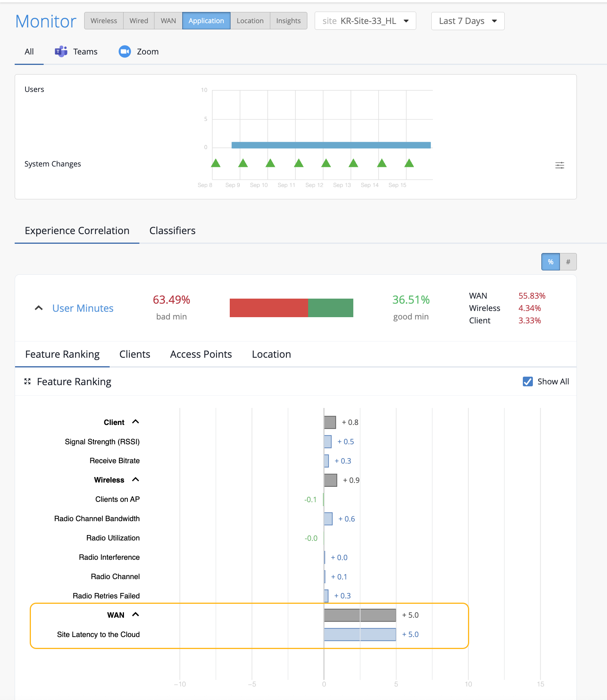Click the Teams app icon
The width and height of the screenshot is (607, 700).
click(61, 51)
